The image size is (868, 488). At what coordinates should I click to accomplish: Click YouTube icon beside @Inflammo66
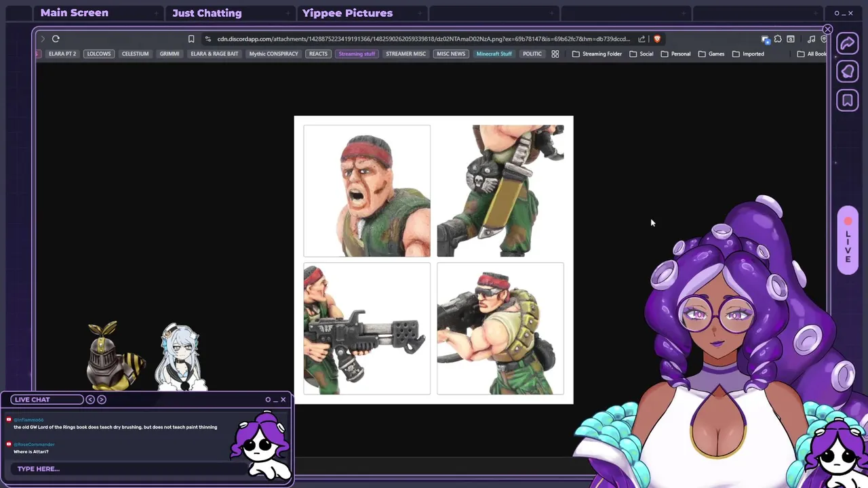pos(9,420)
